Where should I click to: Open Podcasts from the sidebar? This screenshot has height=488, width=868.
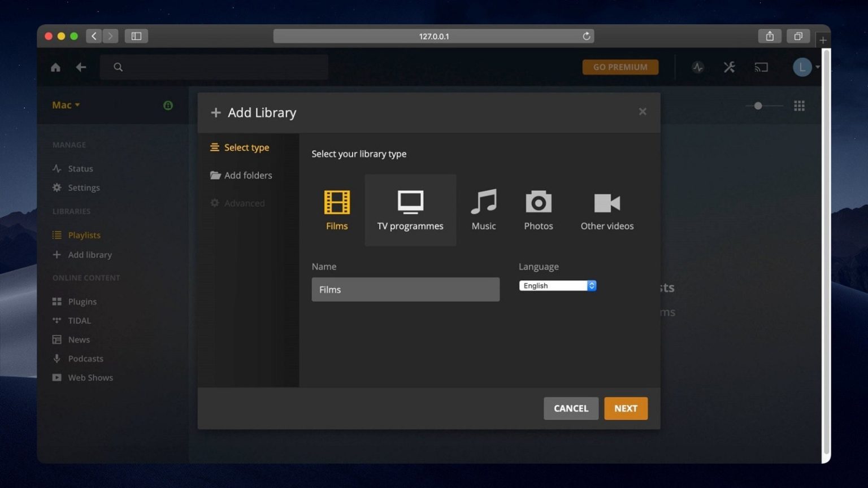click(85, 358)
